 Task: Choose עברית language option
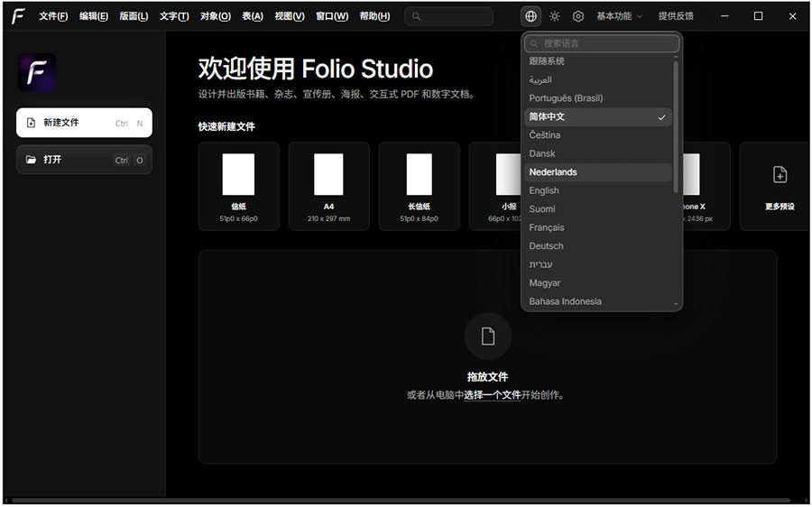click(x=597, y=264)
